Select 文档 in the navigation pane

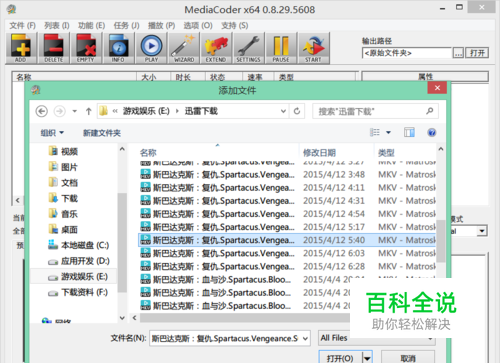63,183
